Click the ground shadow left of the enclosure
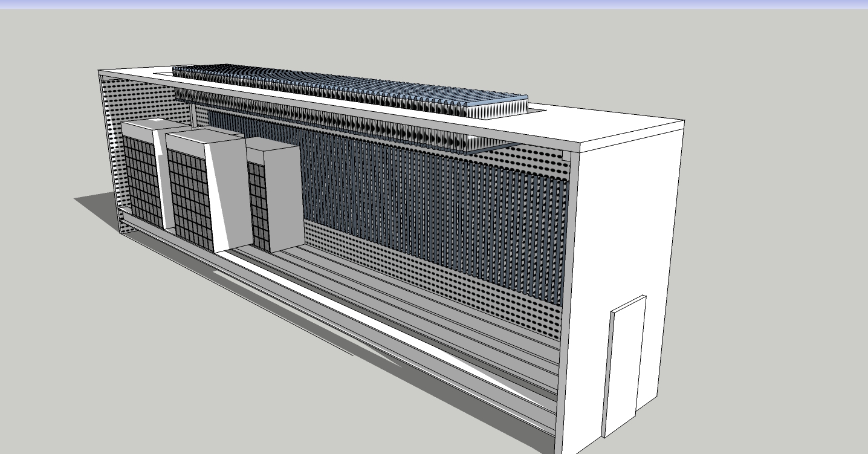 97,203
